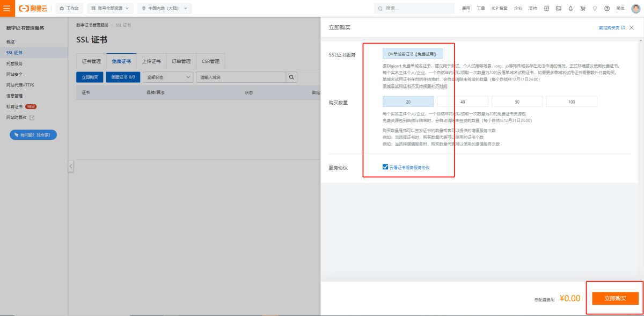Screen dimensions: 644x316
Task: Click the domain search magnifier button
Action: [x=291, y=77]
